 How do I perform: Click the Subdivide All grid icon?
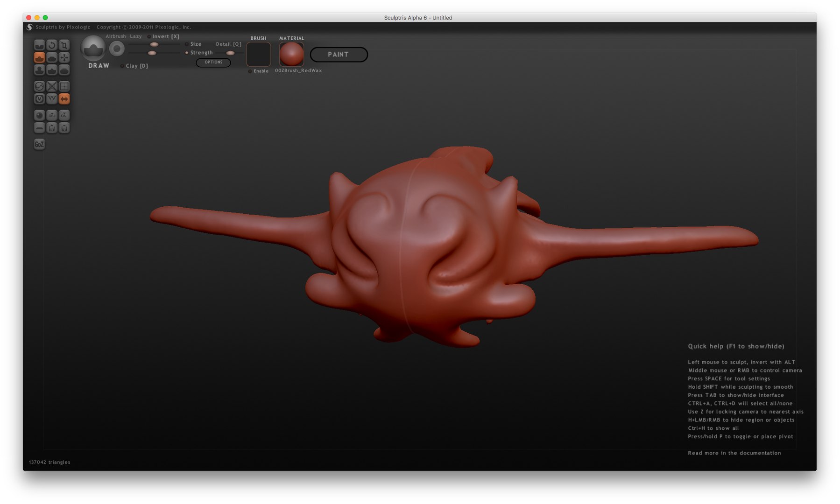(x=64, y=86)
